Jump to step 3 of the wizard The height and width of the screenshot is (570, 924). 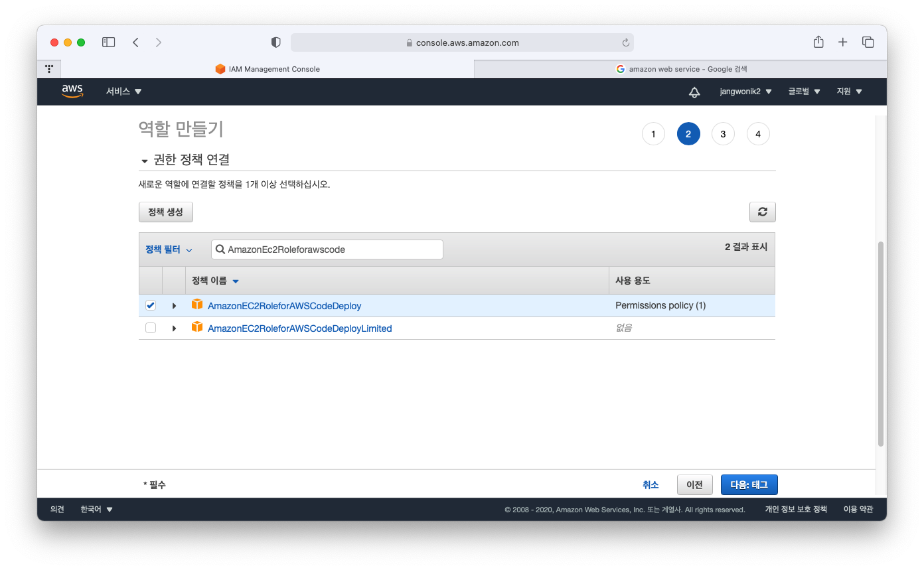point(723,134)
